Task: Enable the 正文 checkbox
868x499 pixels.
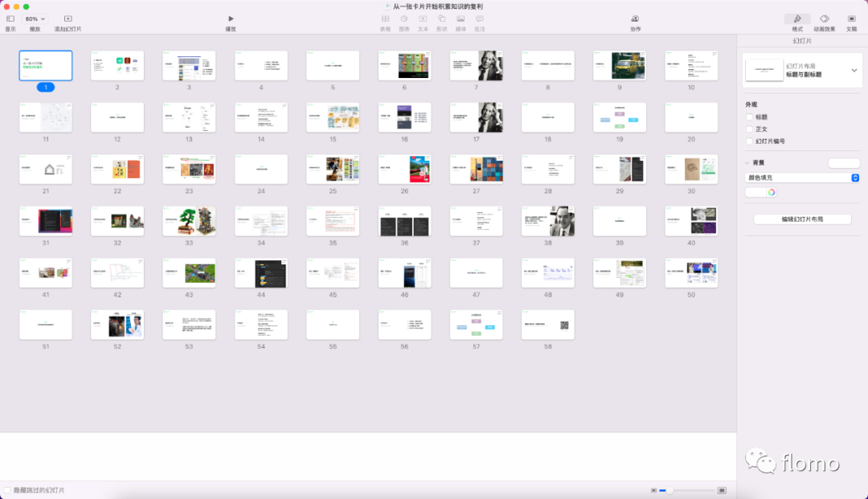Action: (x=750, y=129)
